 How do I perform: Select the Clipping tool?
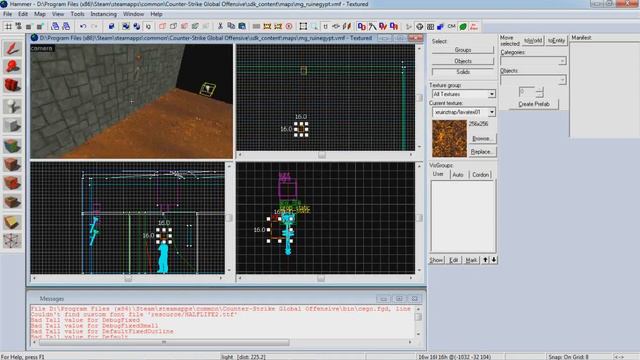(x=12, y=222)
